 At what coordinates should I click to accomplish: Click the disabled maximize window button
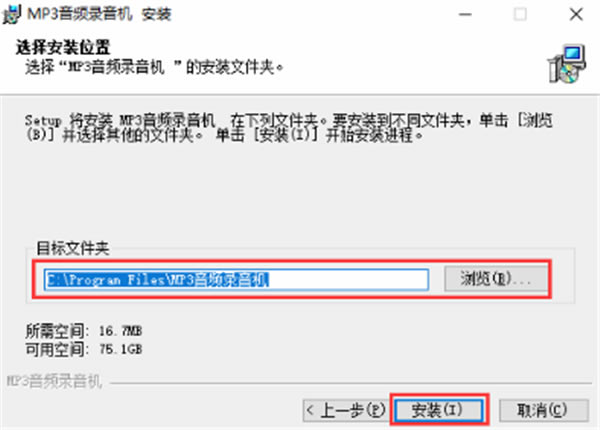point(520,15)
